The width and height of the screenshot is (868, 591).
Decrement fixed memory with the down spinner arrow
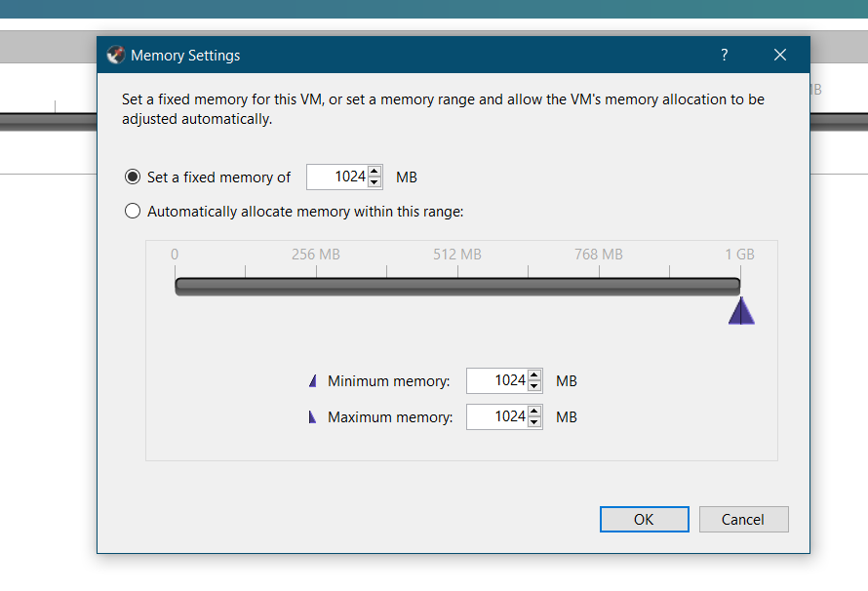click(x=375, y=181)
